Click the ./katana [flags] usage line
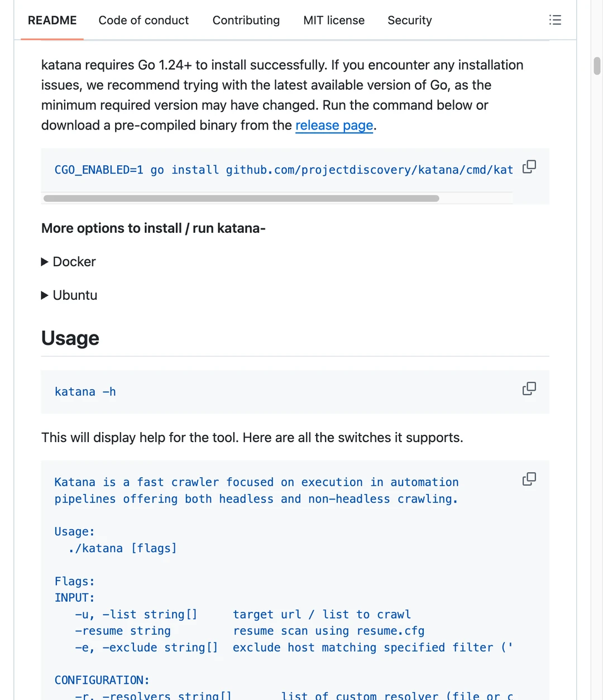 coord(122,549)
